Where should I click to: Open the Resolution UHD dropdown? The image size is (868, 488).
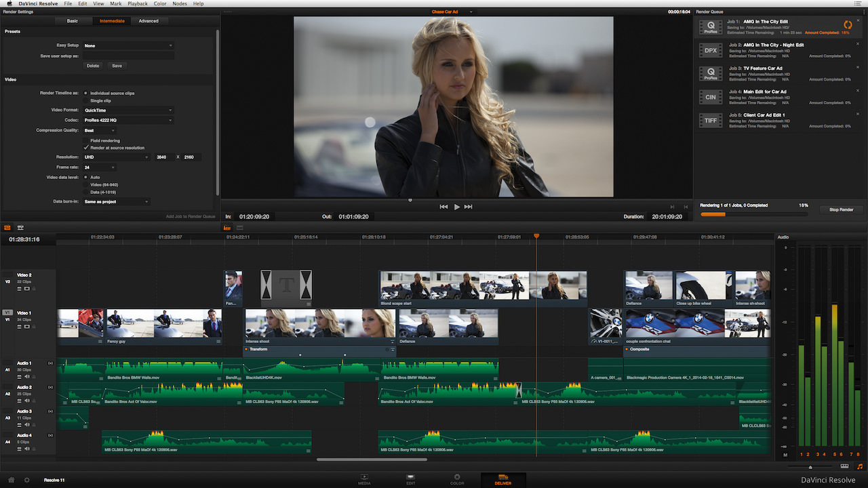click(116, 157)
